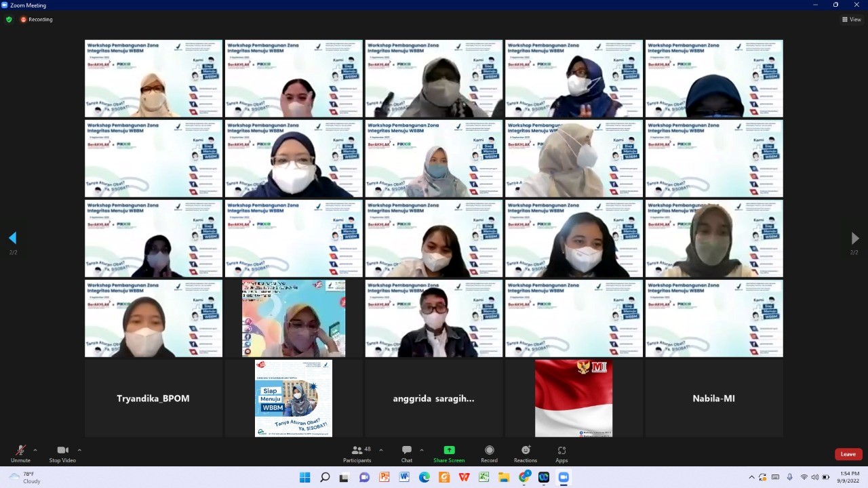
Task: Go to previous gallery page arrow
Action: tap(12, 238)
